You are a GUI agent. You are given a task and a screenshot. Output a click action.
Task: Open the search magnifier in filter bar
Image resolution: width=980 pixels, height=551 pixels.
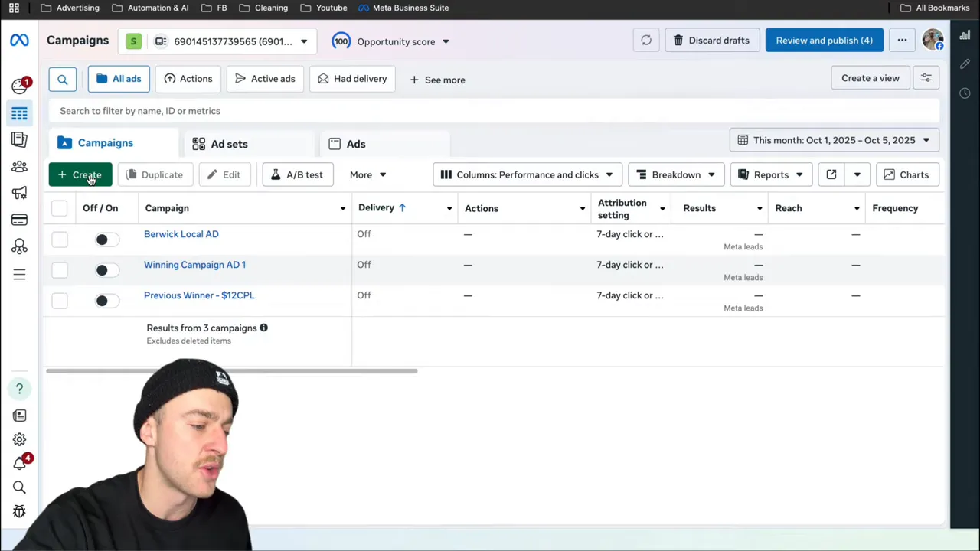[63, 79]
